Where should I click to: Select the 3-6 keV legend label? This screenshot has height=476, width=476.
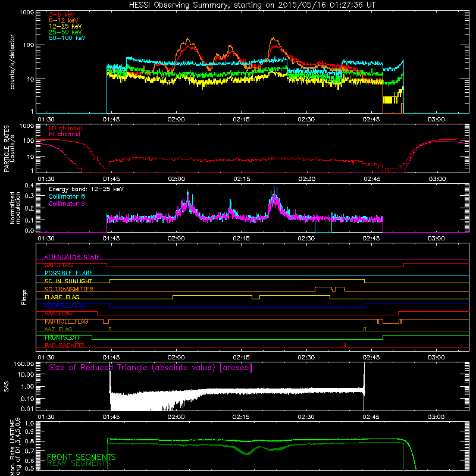(x=62, y=14)
